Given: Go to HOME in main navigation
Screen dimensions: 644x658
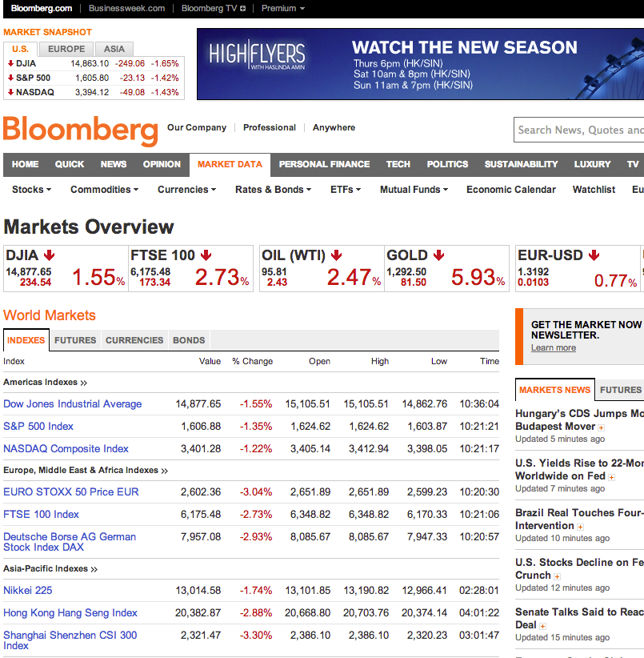Looking at the screenshot, I should click(x=25, y=165).
